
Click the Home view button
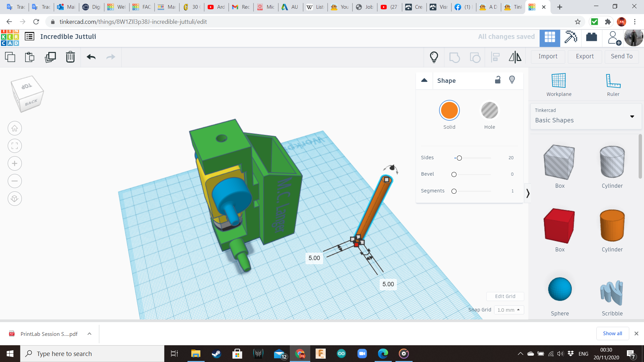click(x=15, y=128)
